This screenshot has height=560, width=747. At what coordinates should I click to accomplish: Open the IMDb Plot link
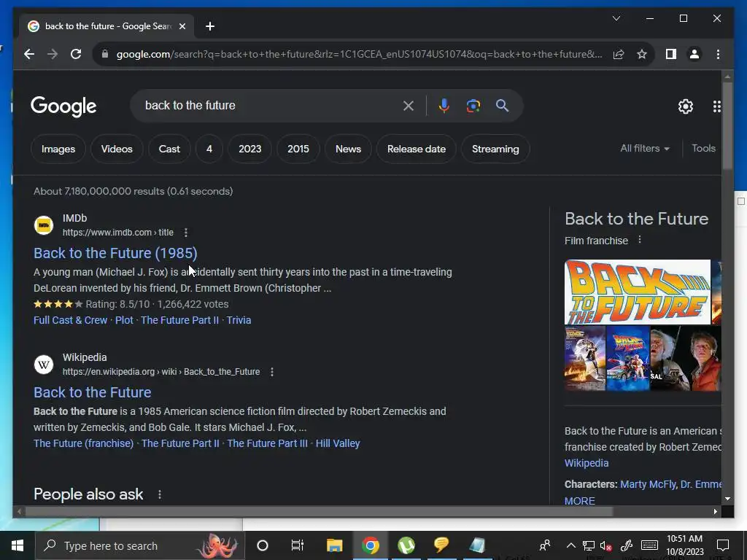coord(124,321)
